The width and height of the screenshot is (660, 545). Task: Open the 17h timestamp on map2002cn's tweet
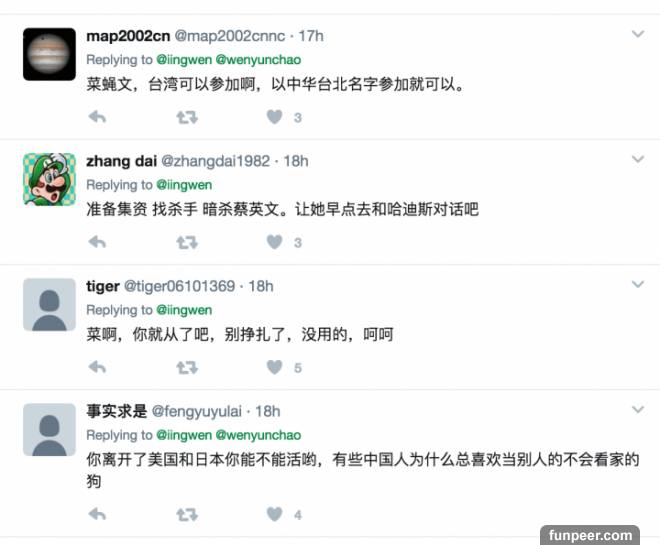click(311, 36)
